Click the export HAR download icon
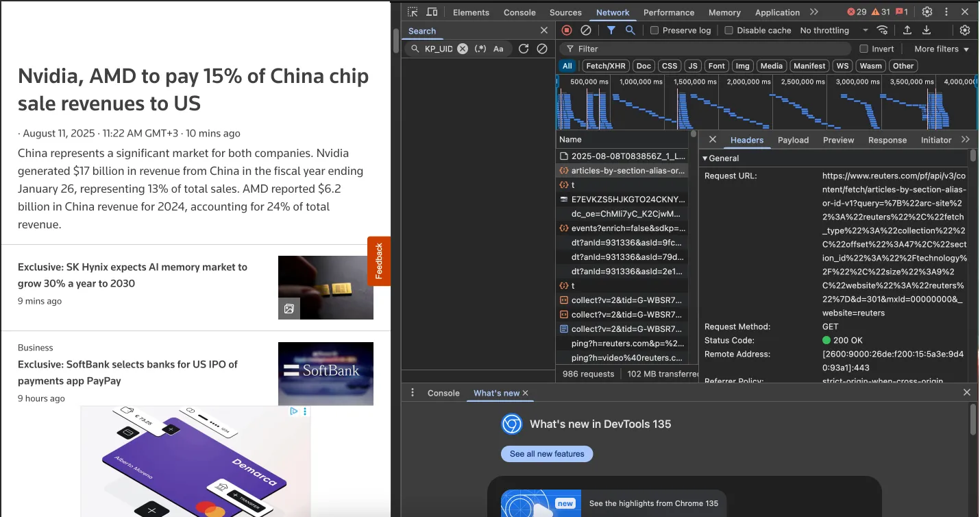This screenshot has width=980, height=517. point(927,30)
